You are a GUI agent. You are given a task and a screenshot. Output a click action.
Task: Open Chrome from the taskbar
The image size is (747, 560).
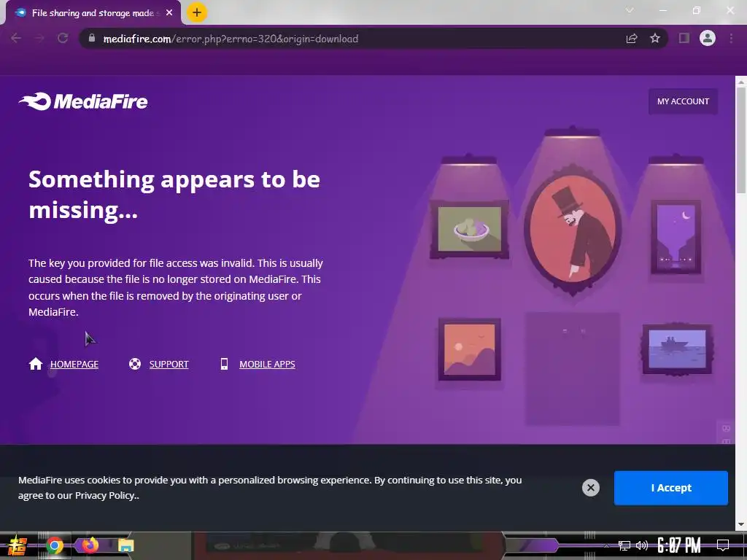(x=55, y=545)
